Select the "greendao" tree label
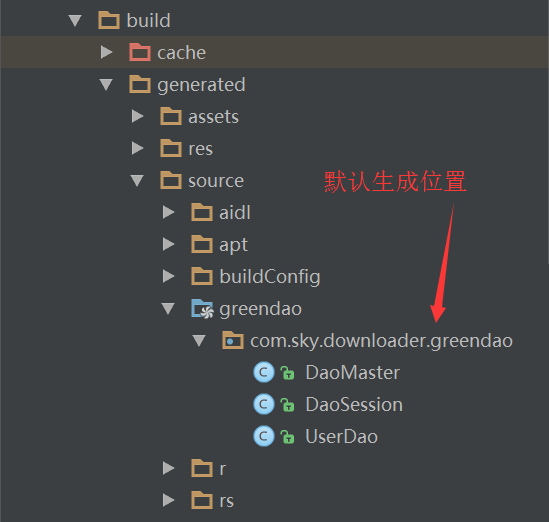Image resolution: width=549 pixels, height=522 pixels. coord(260,309)
